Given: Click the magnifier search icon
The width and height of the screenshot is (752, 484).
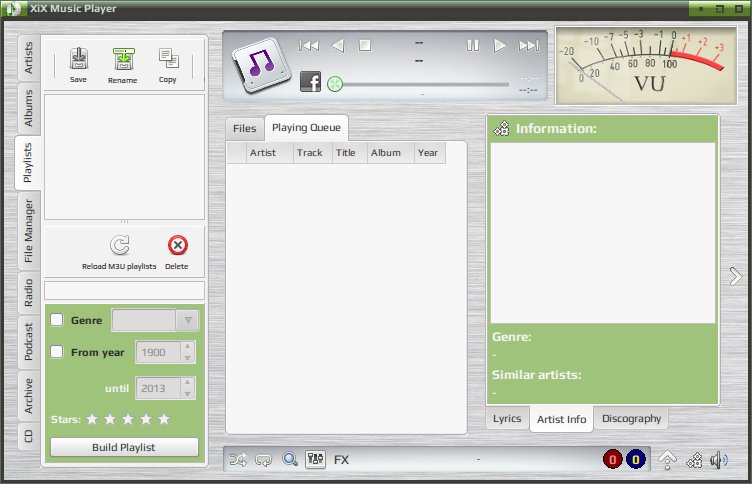Looking at the screenshot, I should [290, 459].
